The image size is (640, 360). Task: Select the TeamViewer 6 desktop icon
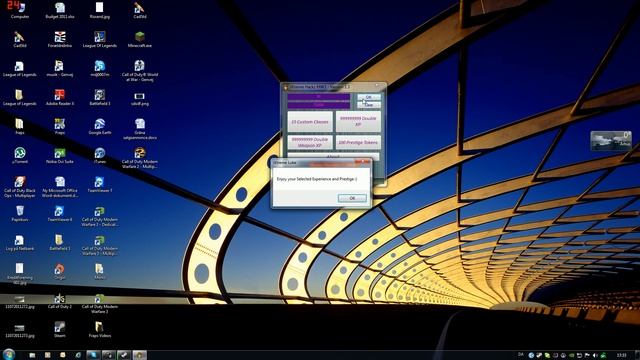(x=60, y=213)
